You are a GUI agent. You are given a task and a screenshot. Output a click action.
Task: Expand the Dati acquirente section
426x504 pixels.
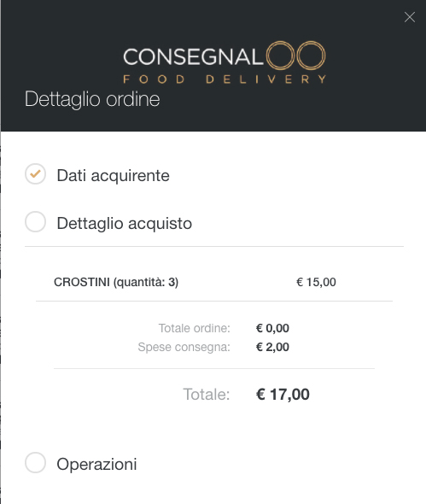coord(113,175)
